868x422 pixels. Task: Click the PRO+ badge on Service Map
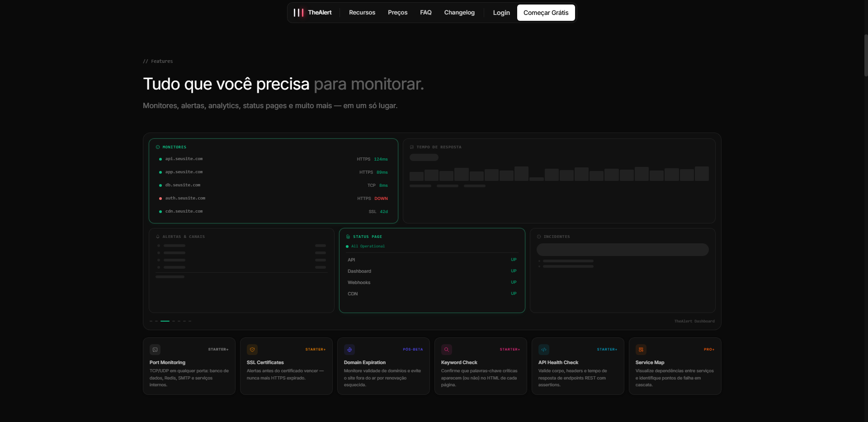click(709, 350)
